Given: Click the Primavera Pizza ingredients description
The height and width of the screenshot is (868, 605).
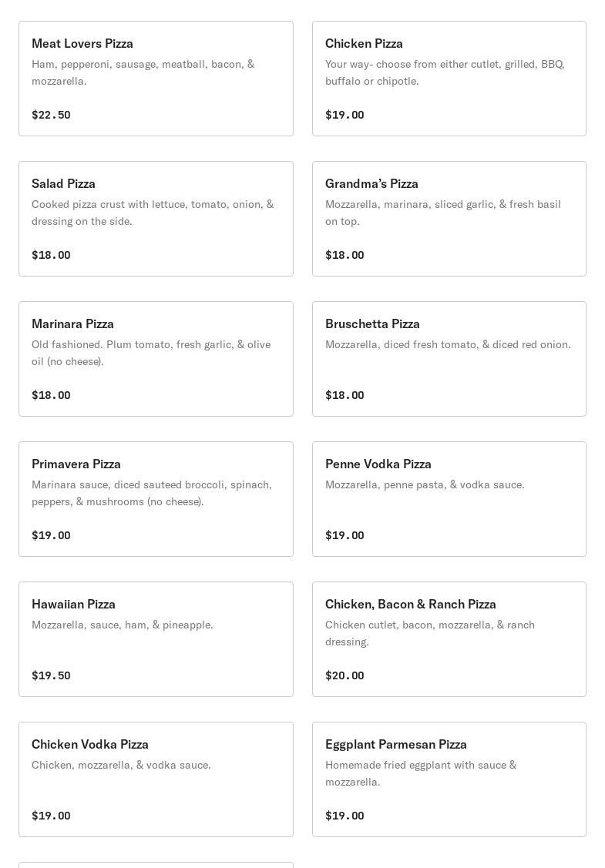Looking at the screenshot, I should [152, 493].
